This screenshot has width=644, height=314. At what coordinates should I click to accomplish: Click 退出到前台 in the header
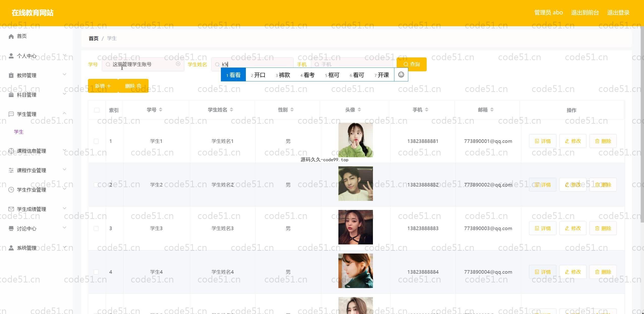pos(585,13)
